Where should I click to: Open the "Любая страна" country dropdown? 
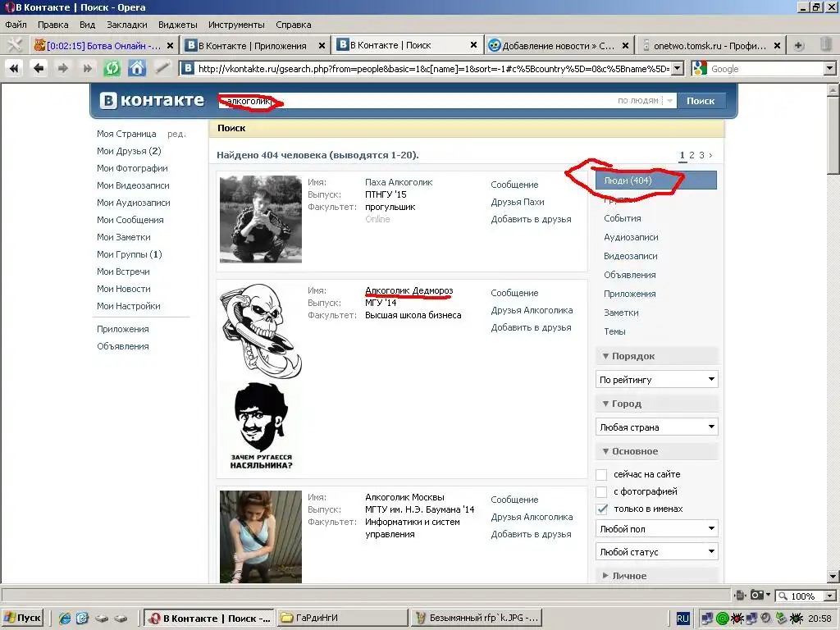click(656, 427)
